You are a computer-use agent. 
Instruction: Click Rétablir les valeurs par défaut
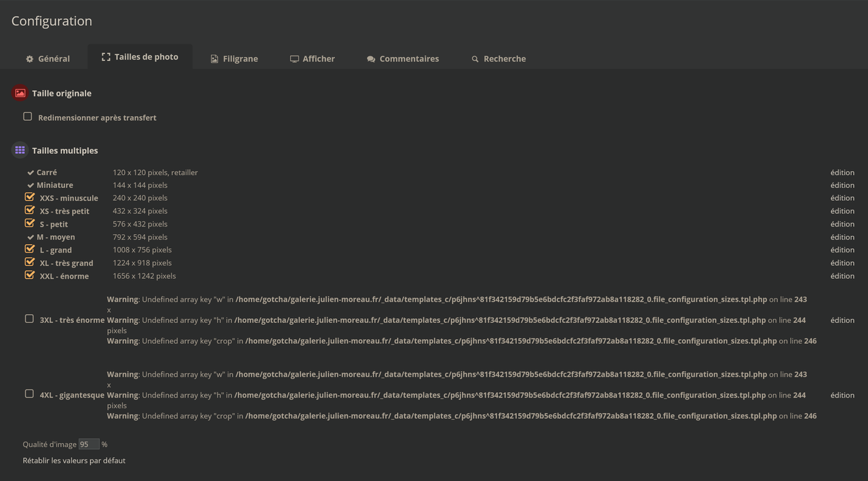coord(74,461)
